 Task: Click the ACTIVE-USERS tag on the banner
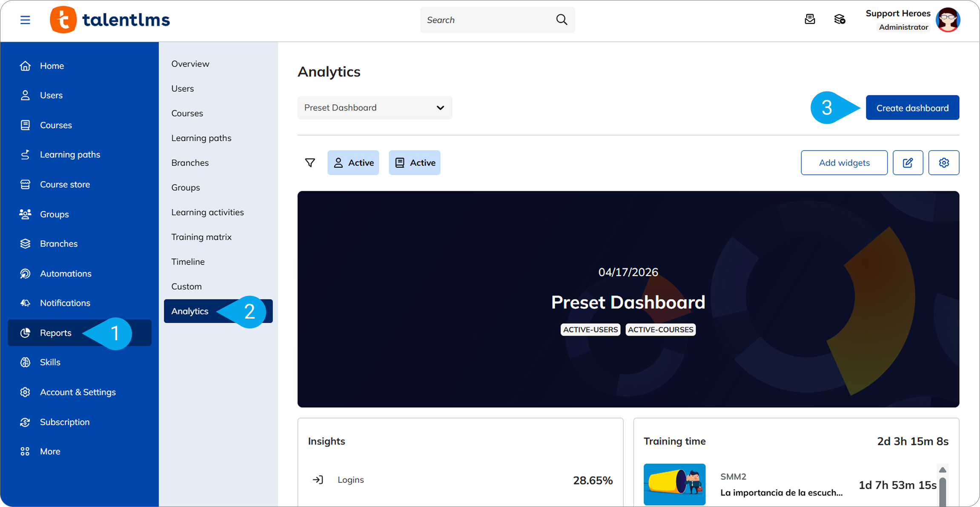coord(590,330)
